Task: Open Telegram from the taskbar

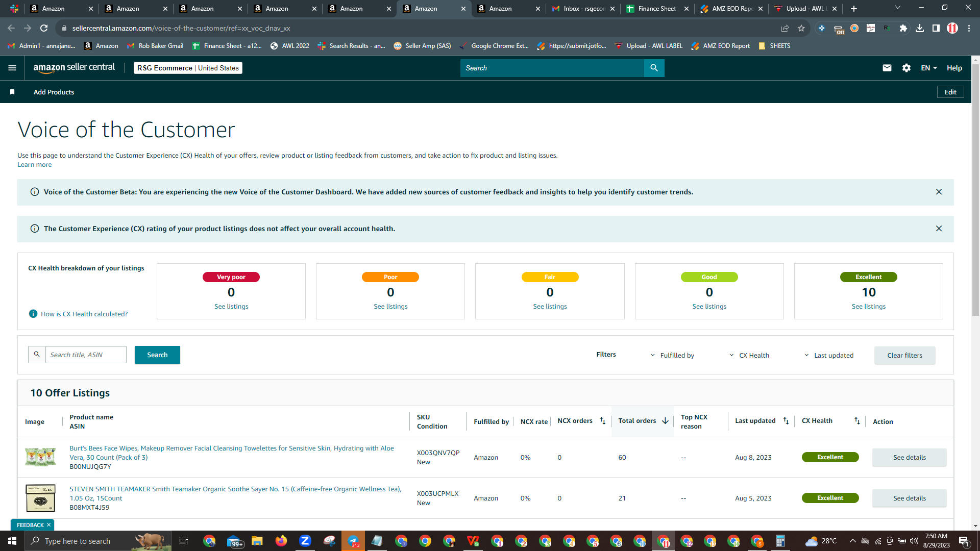Action: [x=353, y=541]
